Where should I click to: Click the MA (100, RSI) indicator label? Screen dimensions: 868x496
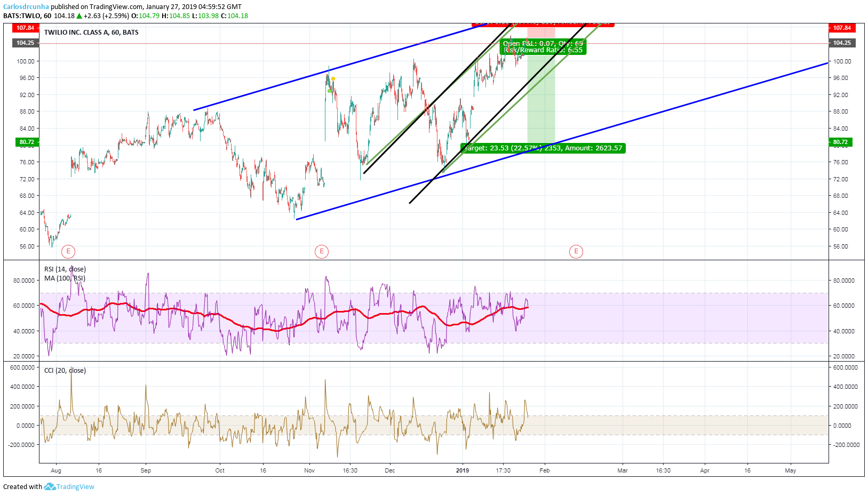click(65, 278)
